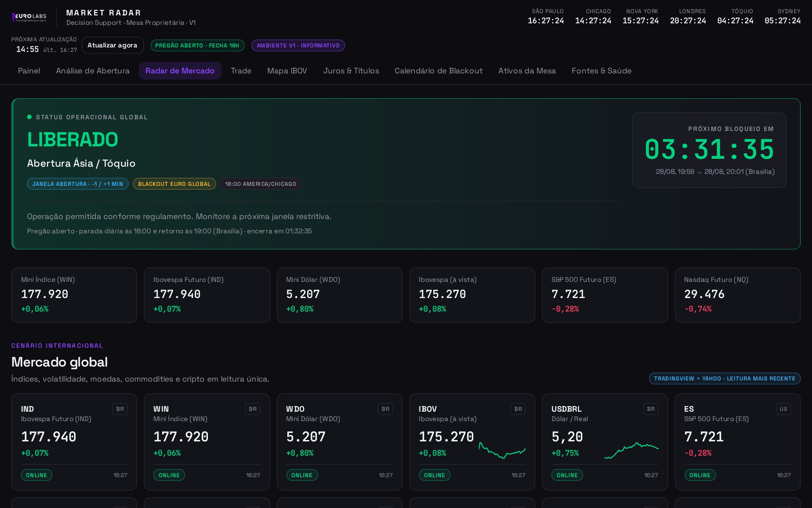The height and width of the screenshot is (508, 812).
Task: Click the BR tag on WIN card
Action: (253, 409)
